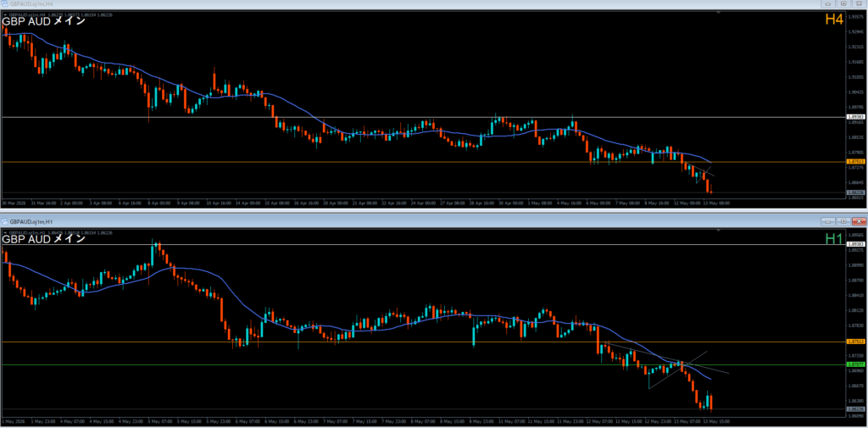Viewport: 868px width, 428px height.
Task: Open the small arrow beside GBPAUD.oj1m,H1 label
Action: click(x=5, y=232)
